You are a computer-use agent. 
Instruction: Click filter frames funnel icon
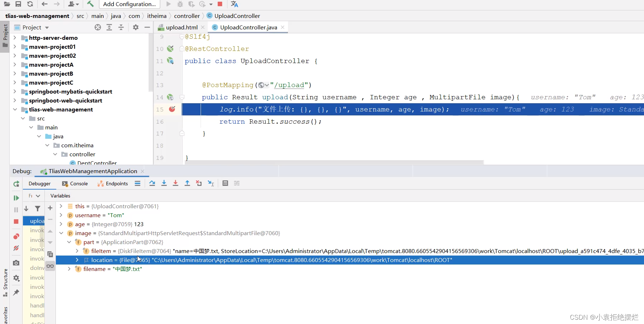[x=38, y=208]
